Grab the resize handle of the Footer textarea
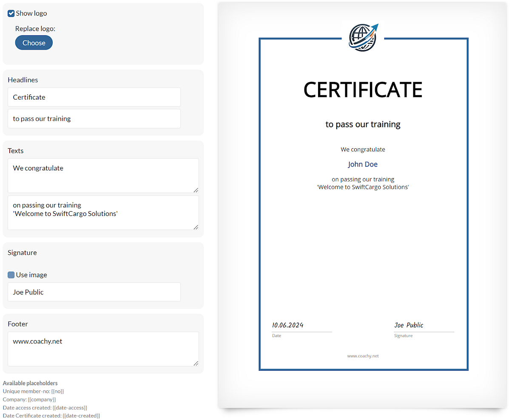 [196, 363]
